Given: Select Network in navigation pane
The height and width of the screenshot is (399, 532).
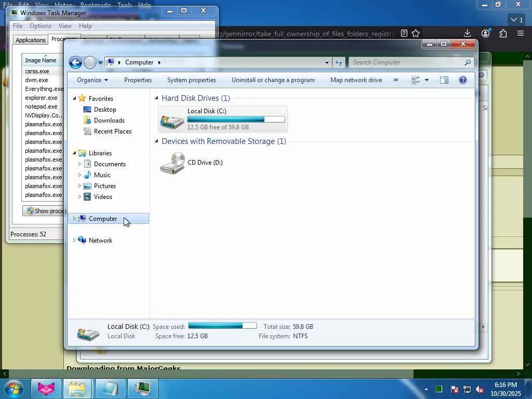Looking at the screenshot, I should point(100,240).
